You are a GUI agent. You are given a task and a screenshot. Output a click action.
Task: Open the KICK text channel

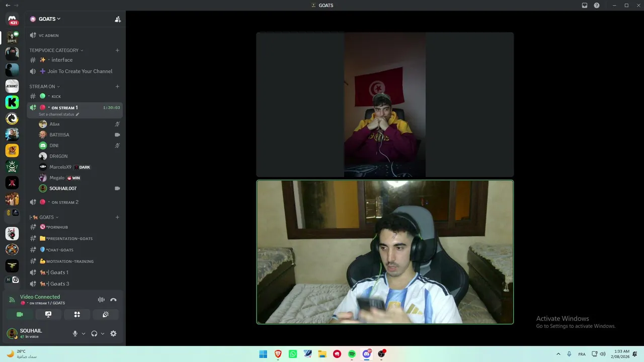coord(74,97)
